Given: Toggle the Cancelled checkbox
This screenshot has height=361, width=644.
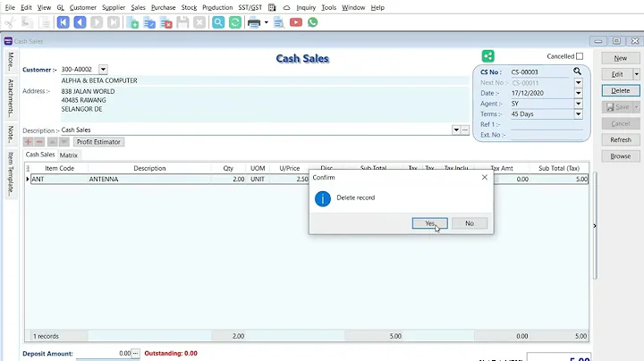Looking at the screenshot, I should coord(580,56).
